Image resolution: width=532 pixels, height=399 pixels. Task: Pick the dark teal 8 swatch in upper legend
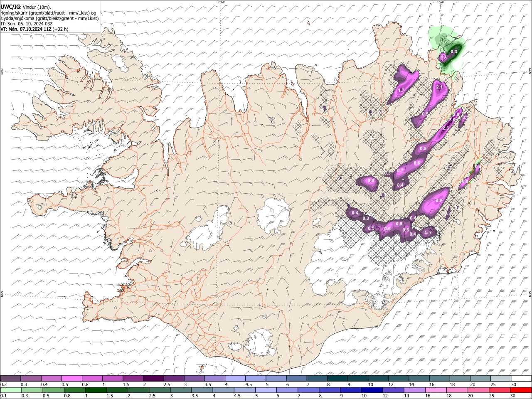337,378
